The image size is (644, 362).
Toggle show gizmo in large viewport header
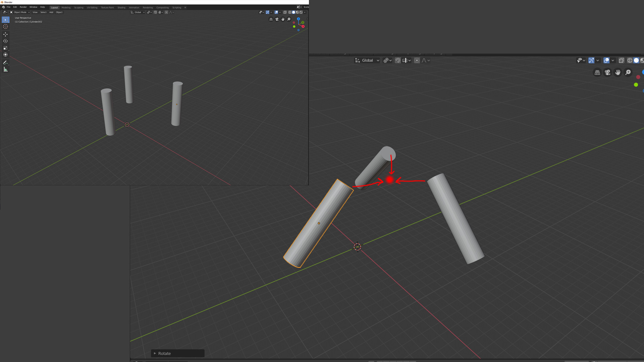tap(591, 60)
